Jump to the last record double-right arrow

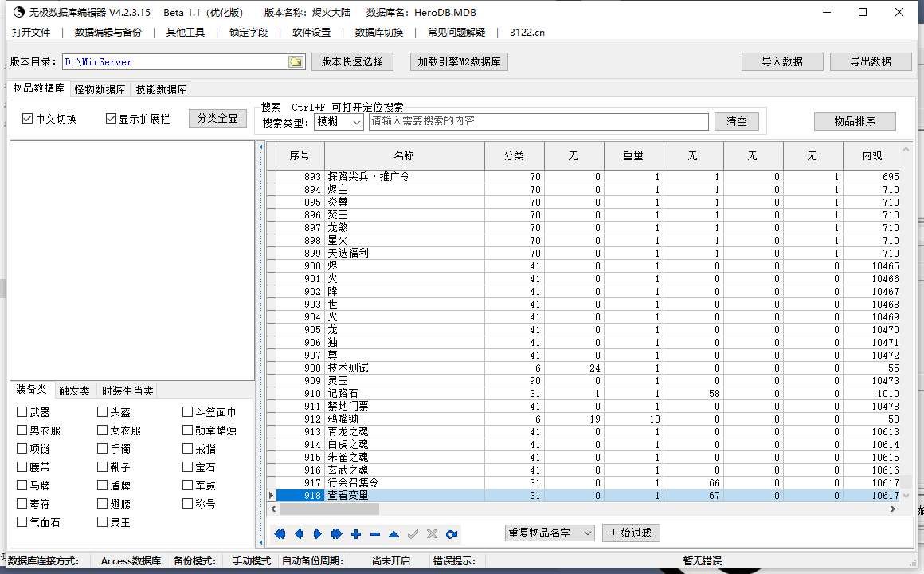coord(336,534)
